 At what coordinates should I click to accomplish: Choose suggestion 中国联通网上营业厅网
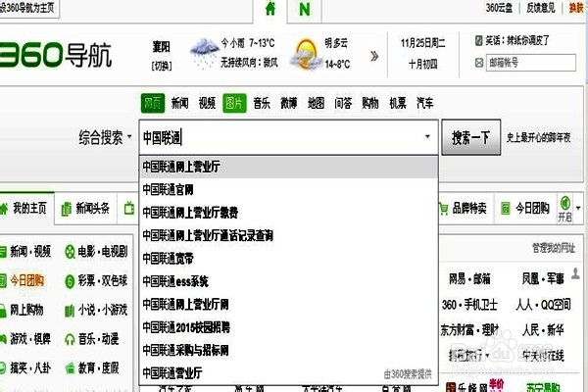(289, 304)
